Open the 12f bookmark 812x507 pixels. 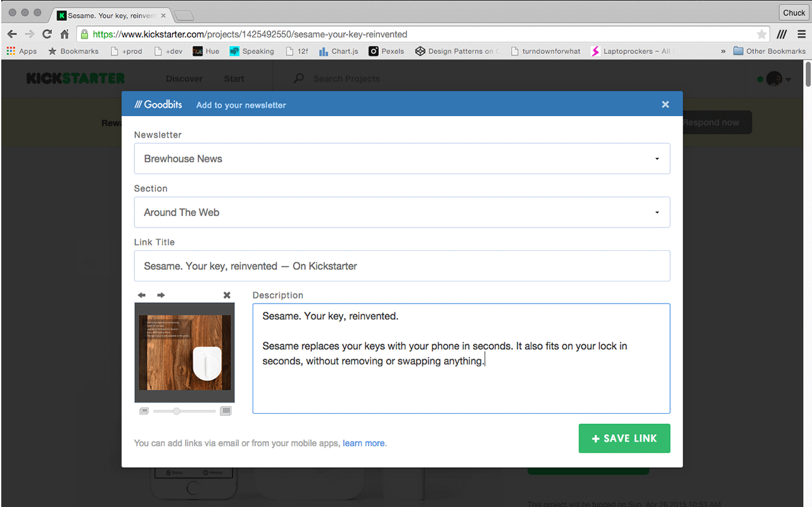[x=296, y=51]
